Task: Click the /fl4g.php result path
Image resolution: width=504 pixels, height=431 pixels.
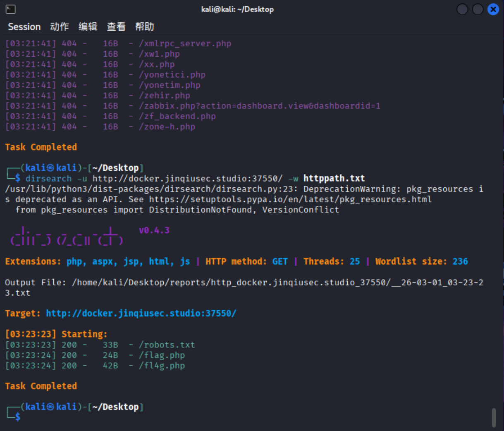Action: pyautogui.click(x=162, y=366)
